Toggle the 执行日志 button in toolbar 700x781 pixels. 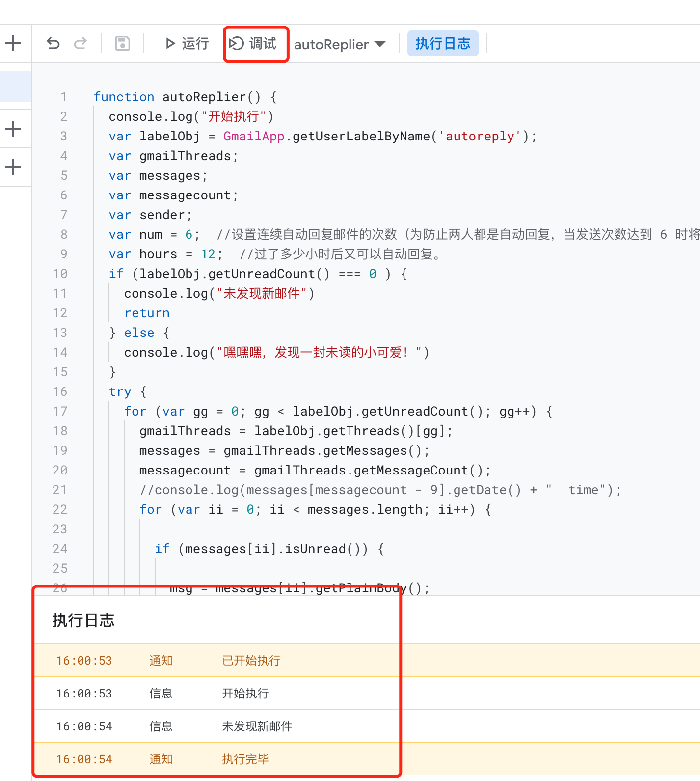pos(443,43)
